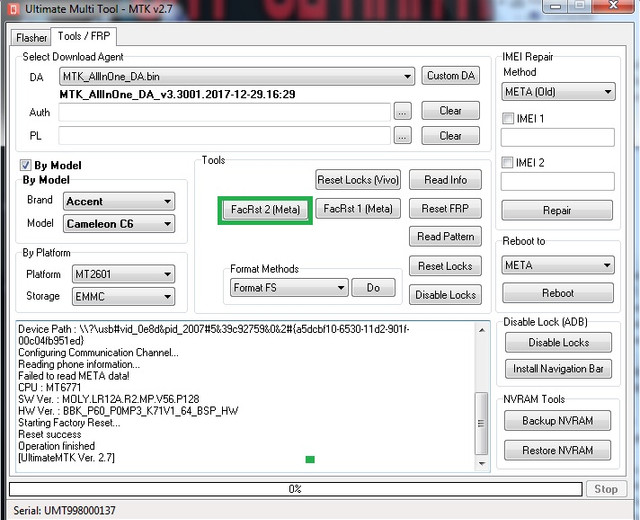Viewport: 640px width, 520px height.
Task: Click the Stop button
Action: [x=606, y=489]
